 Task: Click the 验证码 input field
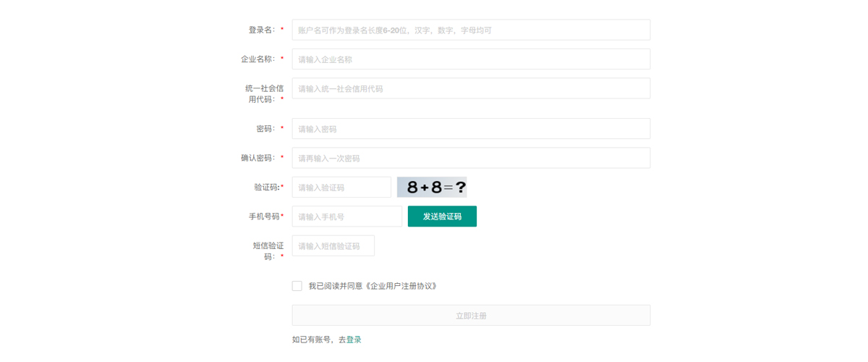coord(341,188)
